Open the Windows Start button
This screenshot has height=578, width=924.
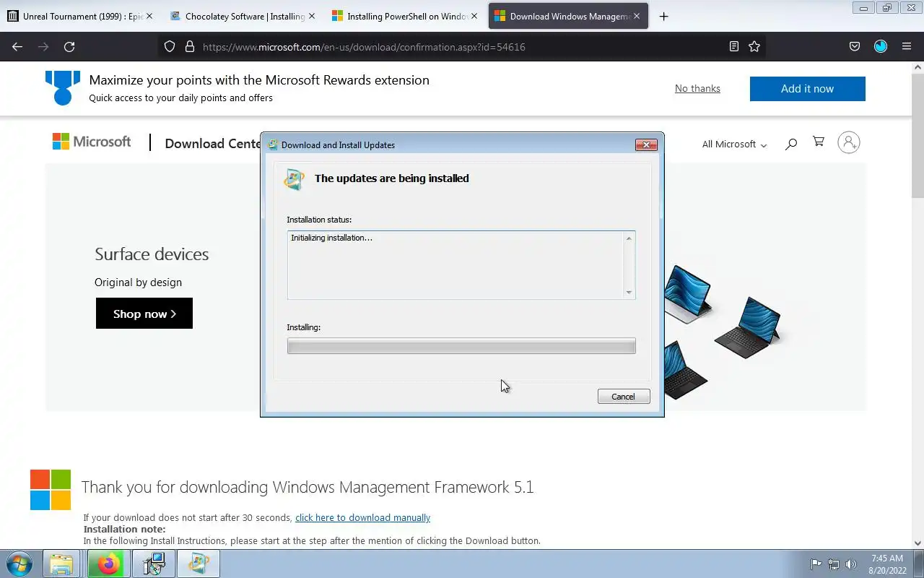pos(19,564)
